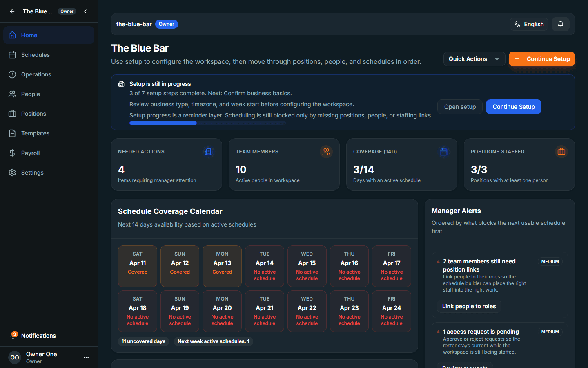Click the translate icon beside English
Viewport: 588px width, 368px height.
click(x=517, y=24)
